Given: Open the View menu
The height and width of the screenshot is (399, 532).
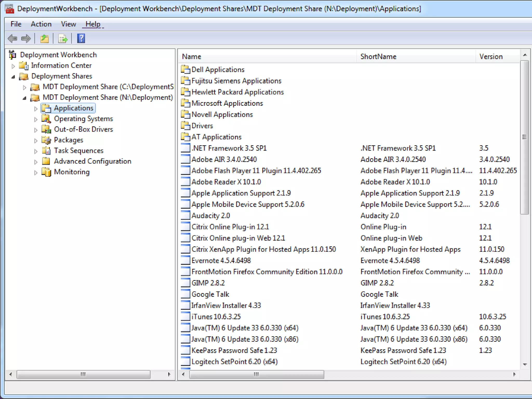Looking at the screenshot, I should click(68, 24).
